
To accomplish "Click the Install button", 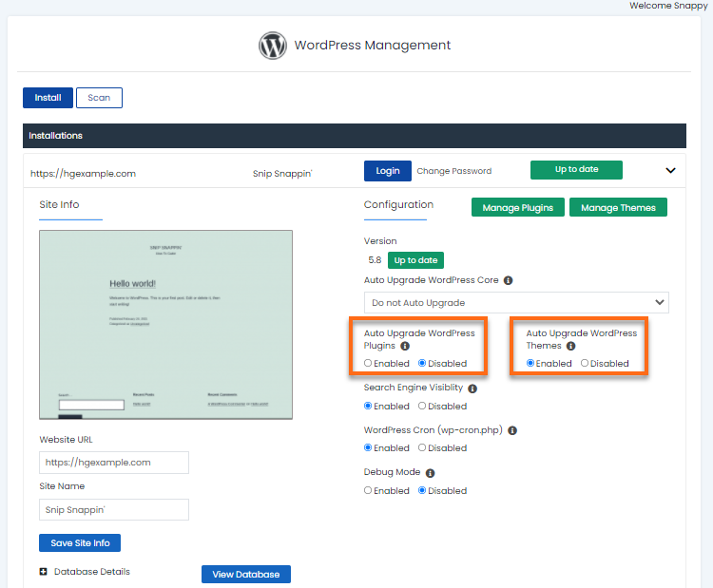I will (x=48, y=98).
